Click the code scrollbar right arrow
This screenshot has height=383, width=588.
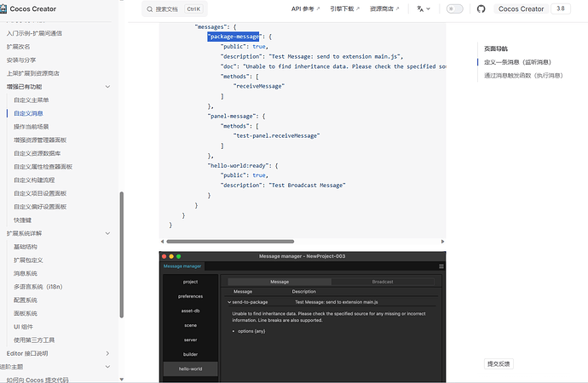(442, 242)
